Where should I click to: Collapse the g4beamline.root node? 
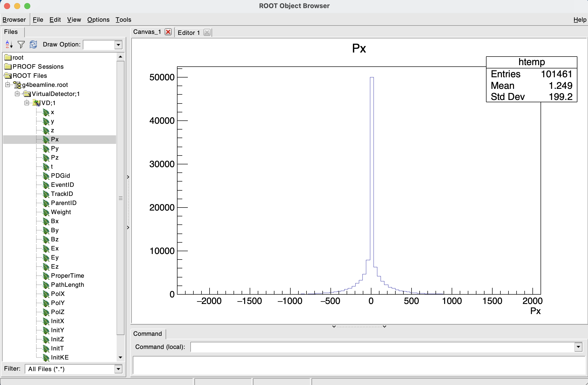point(7,85)
